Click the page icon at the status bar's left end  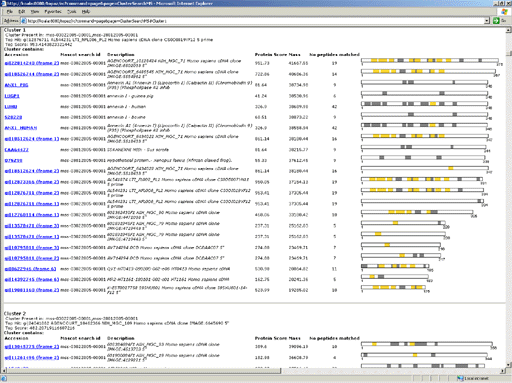coord(4,378)
